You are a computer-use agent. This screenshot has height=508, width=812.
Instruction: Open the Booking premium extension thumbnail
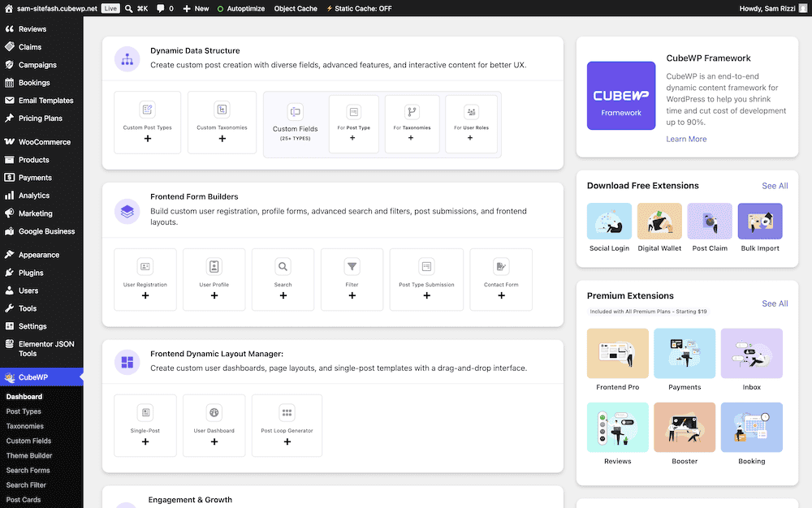pos(751,428)
